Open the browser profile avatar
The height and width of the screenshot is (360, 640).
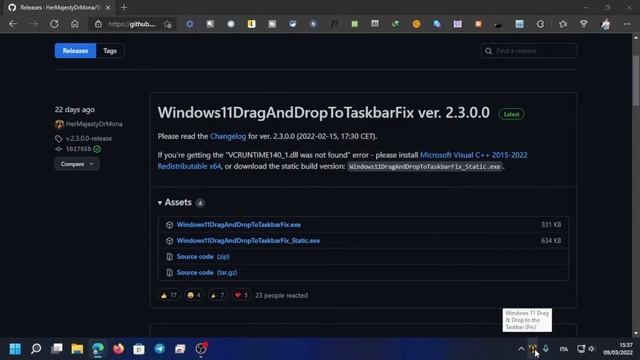coord(605,24)
